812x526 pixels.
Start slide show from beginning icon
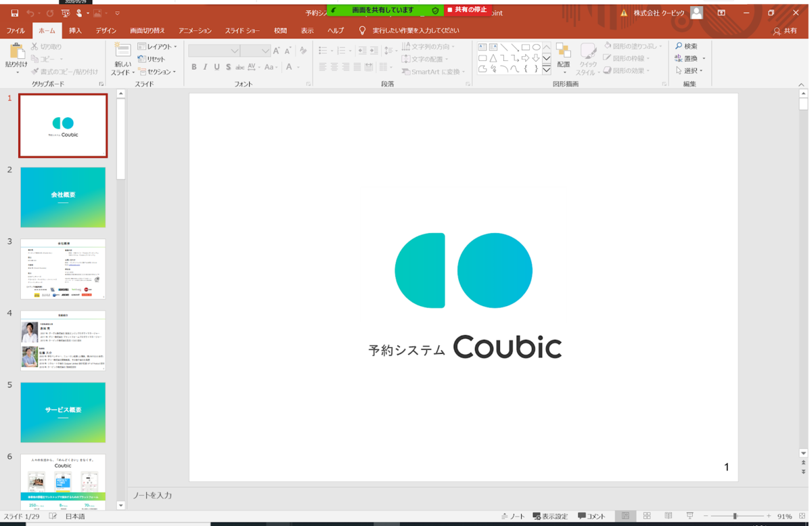tap(66, 13)
